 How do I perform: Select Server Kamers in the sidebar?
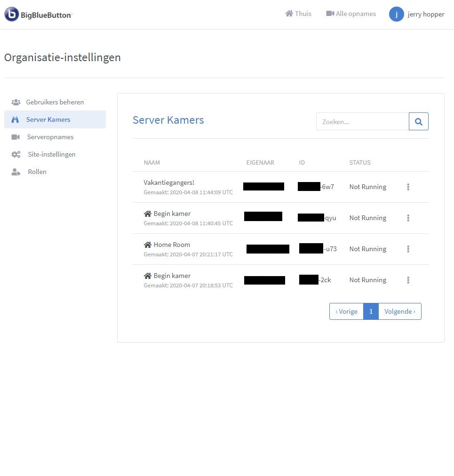tap(48, 119)
